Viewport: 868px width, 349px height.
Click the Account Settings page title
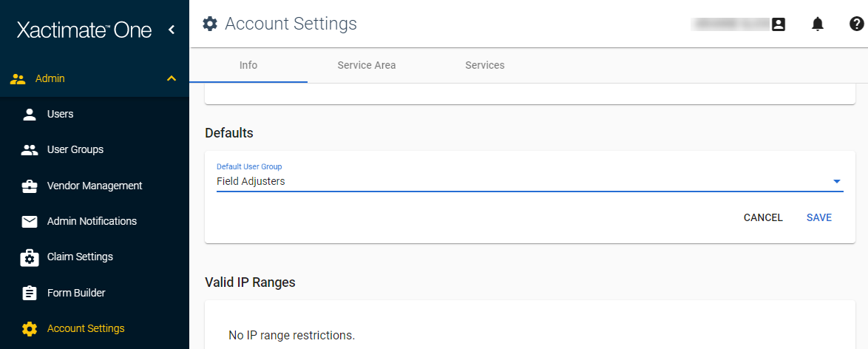click(291, 24)
